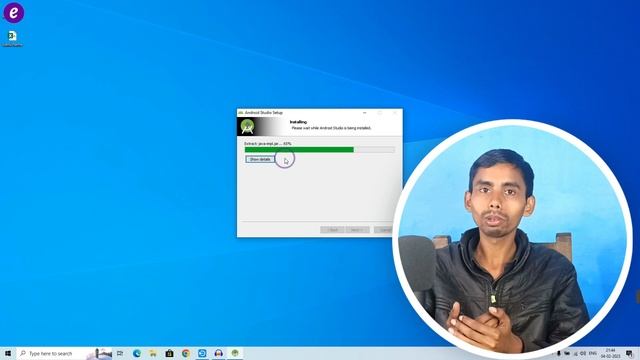Click the Android Studio installer taskbar icon
The height and width of the screenshot is (360, 640).
(x=235, y=353)
